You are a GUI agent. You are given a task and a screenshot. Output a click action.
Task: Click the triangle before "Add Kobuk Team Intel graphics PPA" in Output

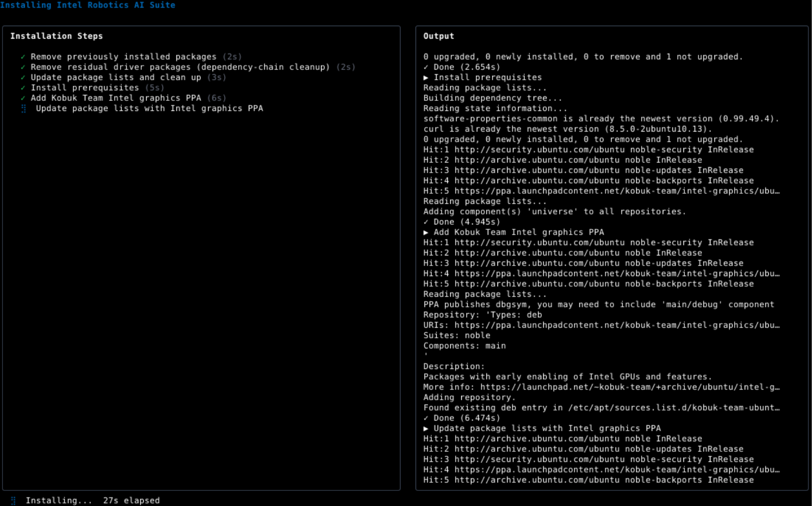click(x=426, y=232)
